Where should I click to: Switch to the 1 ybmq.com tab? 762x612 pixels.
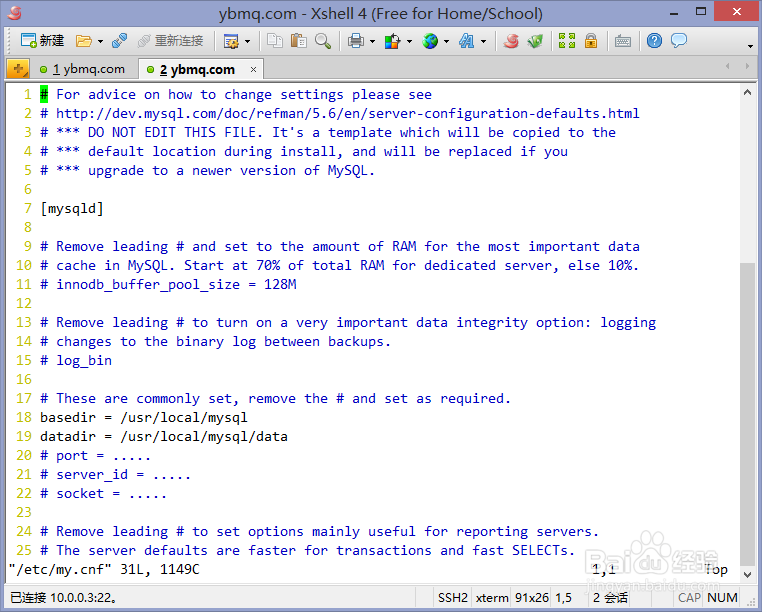[x=83, y=70]
